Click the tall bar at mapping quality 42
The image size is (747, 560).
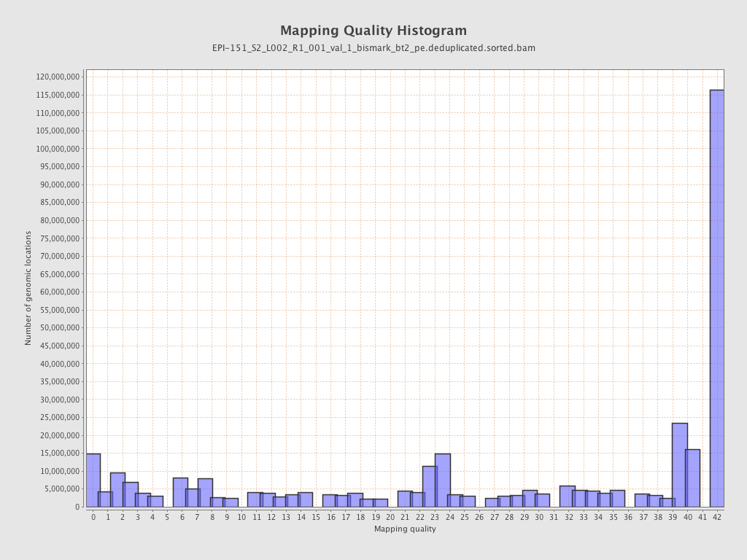(717, 298)
